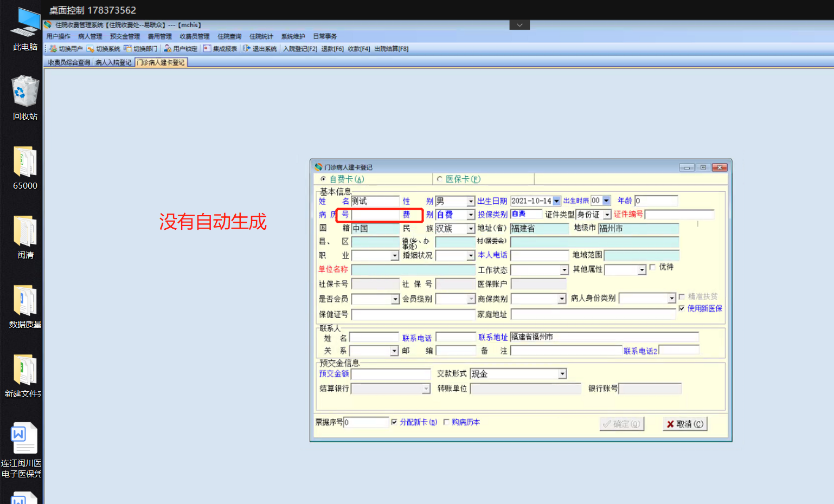Click the 切换系统 toolbar icon

91,49
